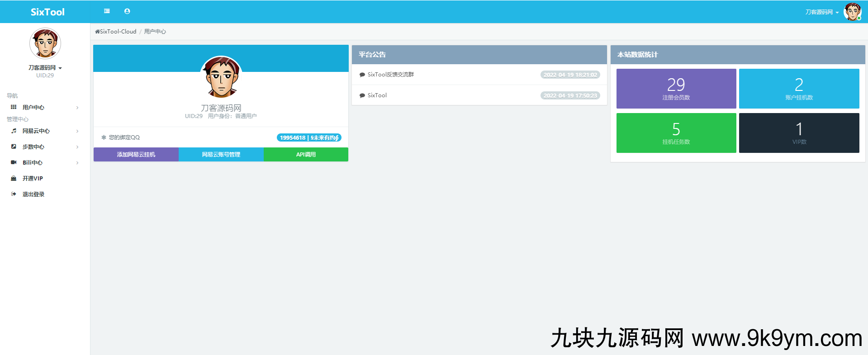Click the user circle icon in header
This screenshot has width=868, height=355.
[x=127, y=11]
